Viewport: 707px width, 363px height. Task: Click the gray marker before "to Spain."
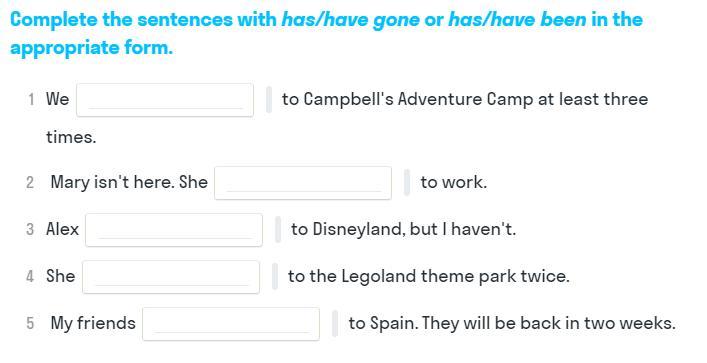[x=335, y=323]
